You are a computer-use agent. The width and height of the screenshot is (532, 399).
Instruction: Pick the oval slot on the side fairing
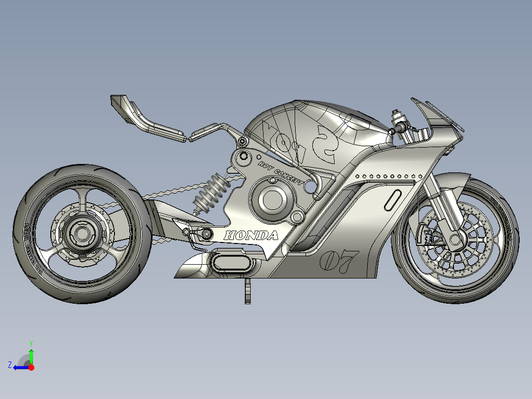(393, 200)
